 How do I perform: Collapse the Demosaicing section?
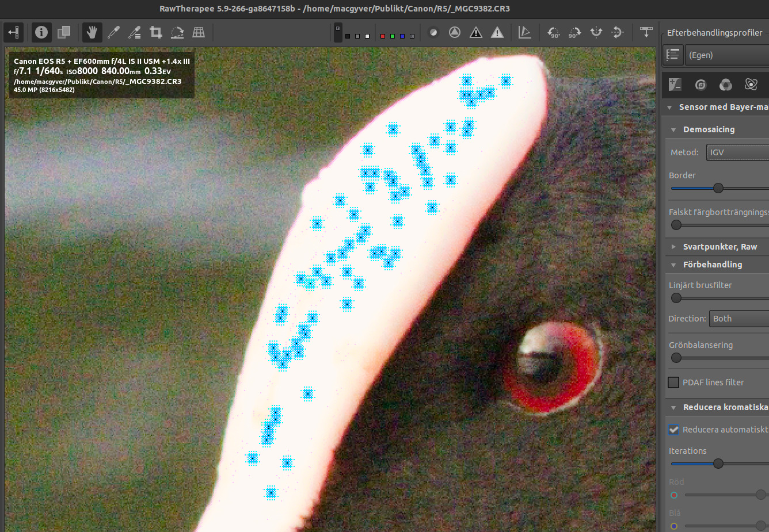pos(673,130)
